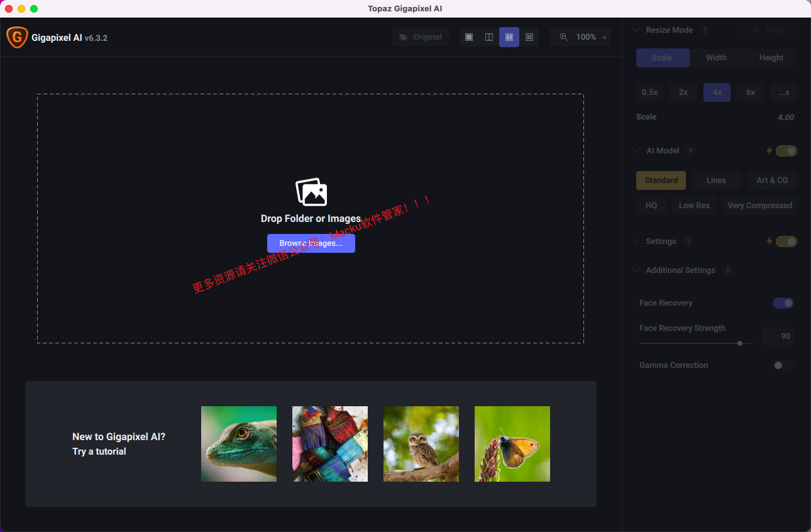Open the lizard tutorial thumbnail
The image size is (811, 532).
click(239, 444)
